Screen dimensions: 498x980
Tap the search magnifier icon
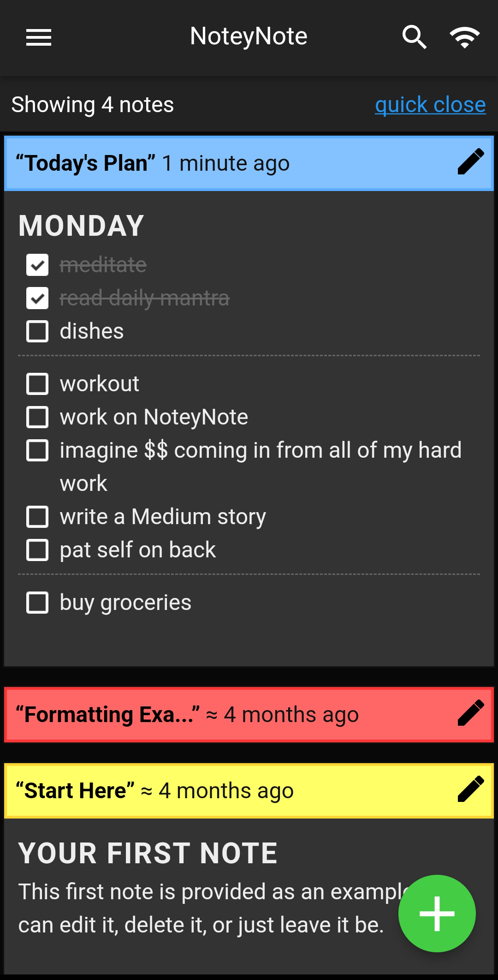click(x=414, y=37)
